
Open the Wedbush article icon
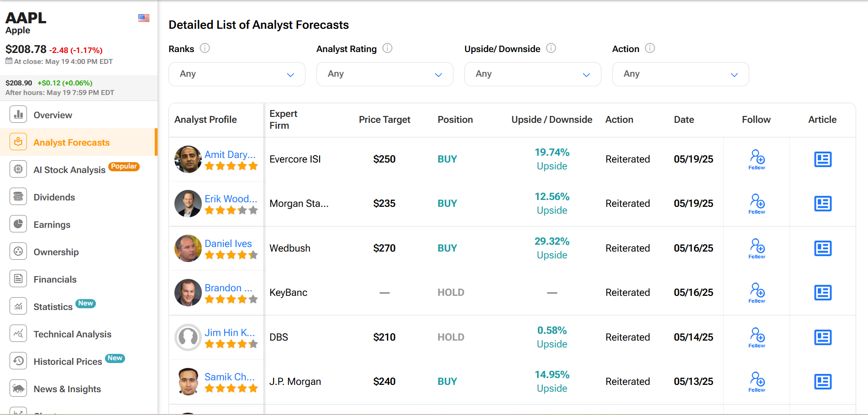tap(823, 248)
